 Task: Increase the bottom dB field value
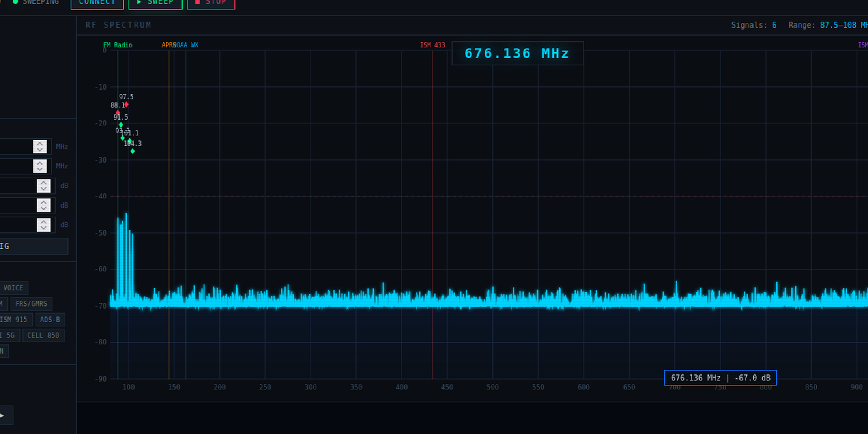coord(43,222)
